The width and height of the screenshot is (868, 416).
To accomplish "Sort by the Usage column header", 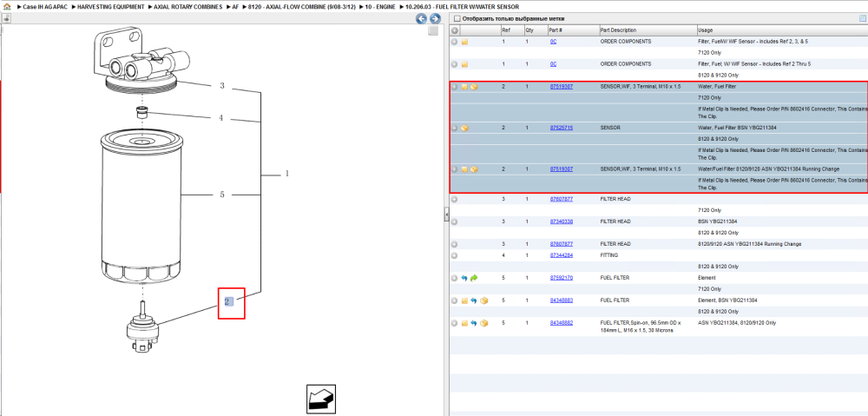I will [782, 30].
